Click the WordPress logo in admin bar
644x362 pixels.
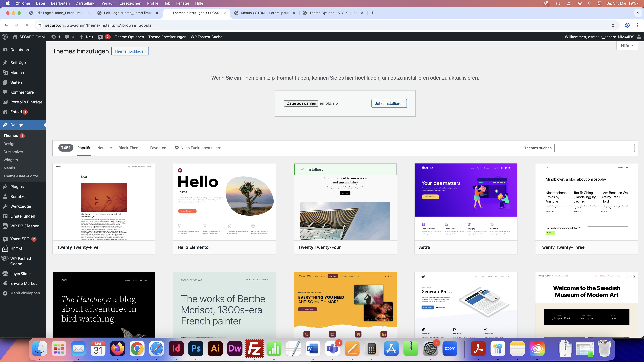tap(5, 37)
